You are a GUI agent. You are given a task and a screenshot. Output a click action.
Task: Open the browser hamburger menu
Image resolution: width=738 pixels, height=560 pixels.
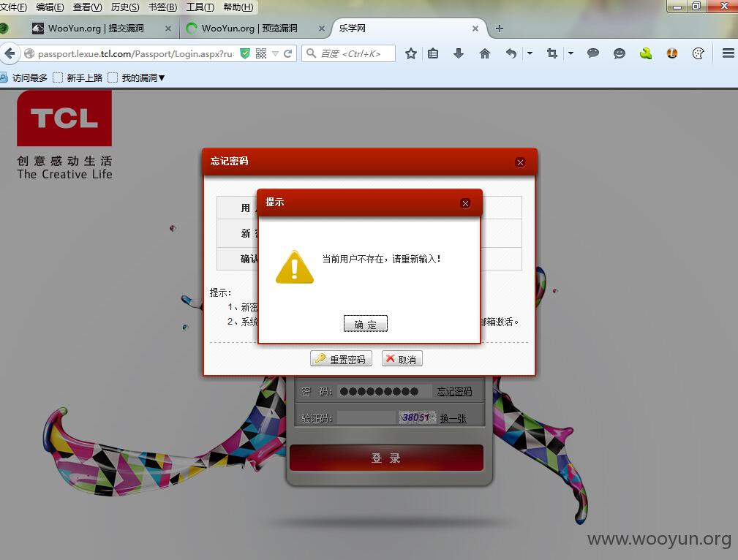[x=728, y=53]
